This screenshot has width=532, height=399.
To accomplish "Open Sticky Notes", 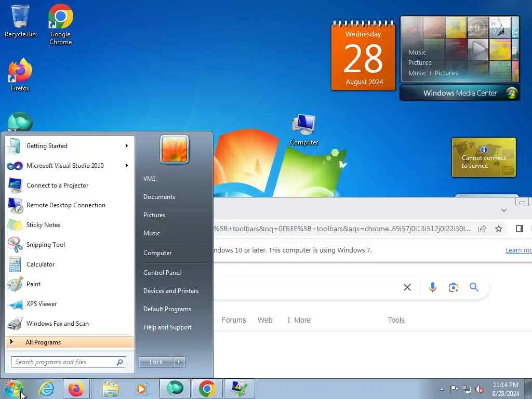I will [x=70, y=224].
